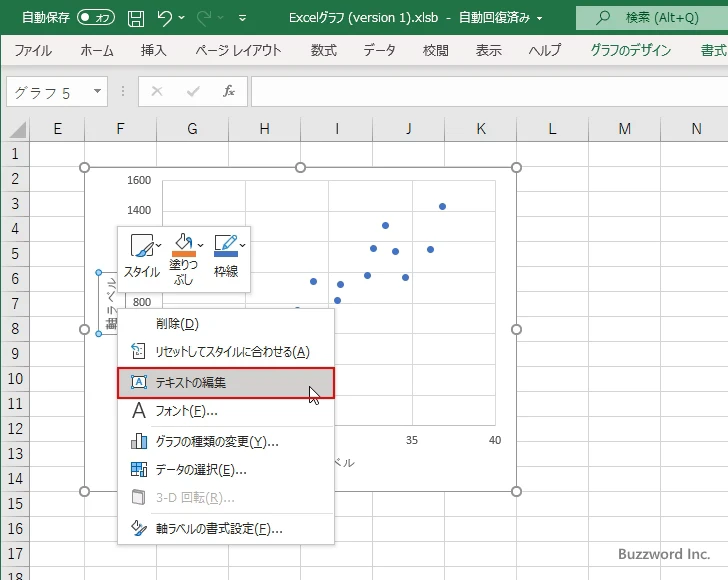Switch to the 挿入 tab
Screen dimensions: 728x580
(x=154, y=50)
